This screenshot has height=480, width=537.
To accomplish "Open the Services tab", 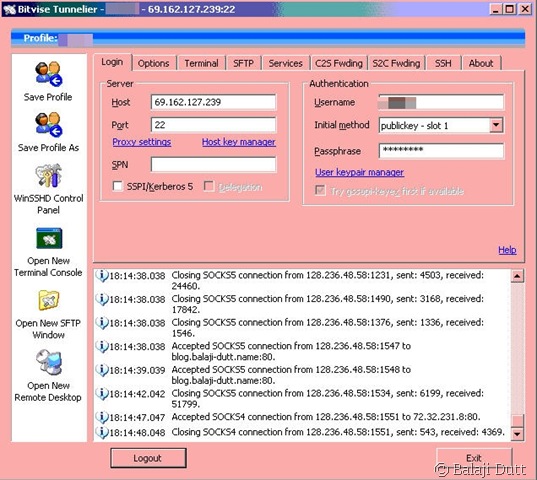I will (285, 63).
